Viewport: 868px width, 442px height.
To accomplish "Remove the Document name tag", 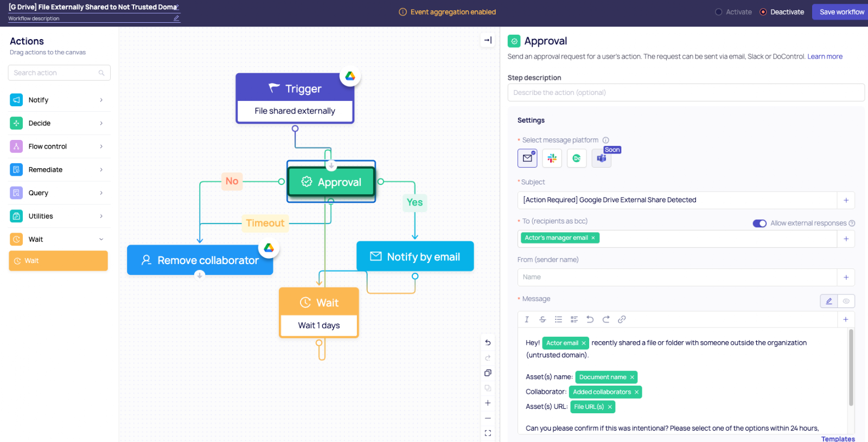I will tap(632, 377).
